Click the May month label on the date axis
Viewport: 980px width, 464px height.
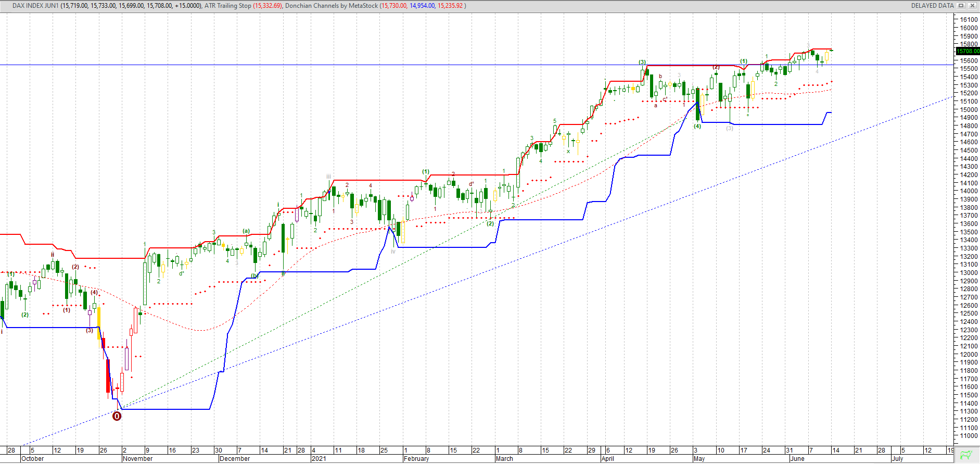(x=699, y=459)
